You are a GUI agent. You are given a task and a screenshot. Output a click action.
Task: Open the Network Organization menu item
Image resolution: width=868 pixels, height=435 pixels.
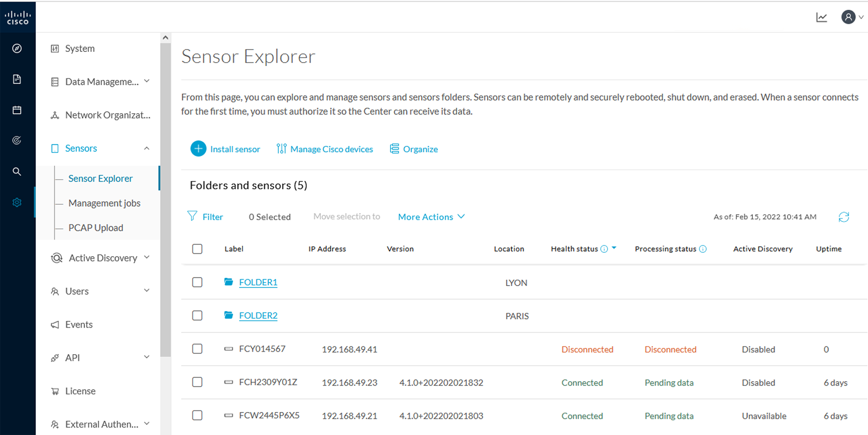click(108, 115)
